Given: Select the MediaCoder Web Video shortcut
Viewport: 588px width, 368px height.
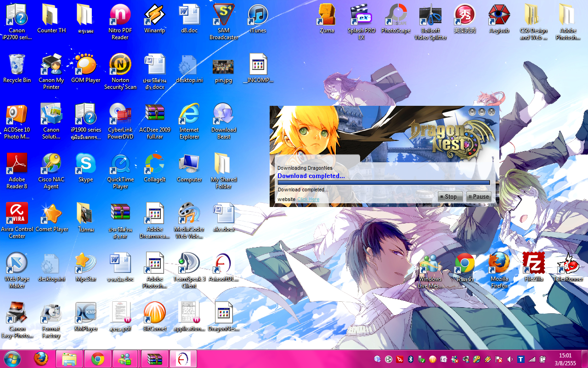Looking at the screenshot, I should tap(189, 220).
